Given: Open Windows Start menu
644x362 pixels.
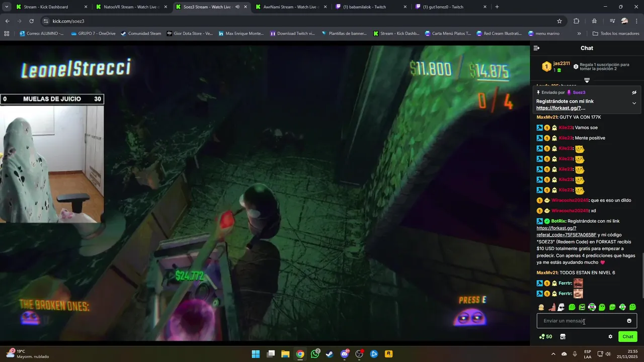Looking at the screenshot, I should click(256, 354).
